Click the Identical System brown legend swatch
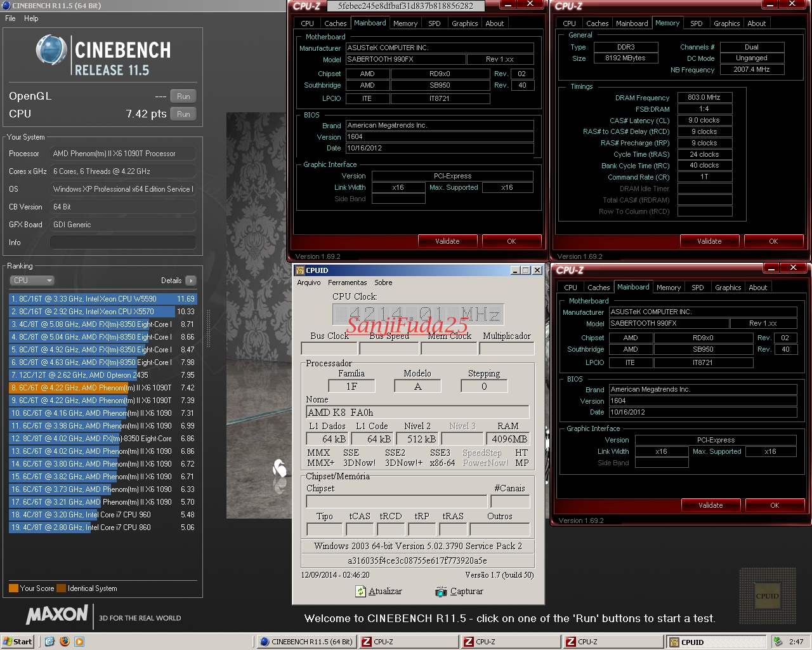The width and height of the screenshot is (812, 650). [x=61, y=588]
